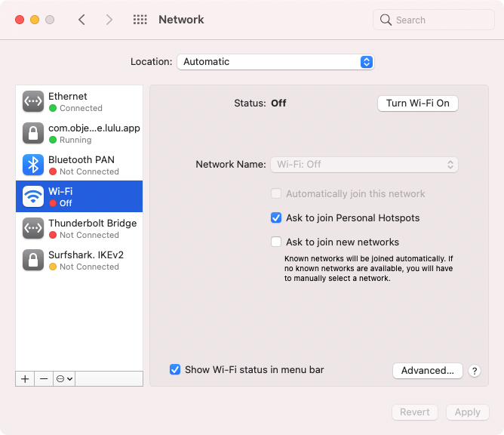
Task: Click the Ethernet service icon
Action: (33, 101)
